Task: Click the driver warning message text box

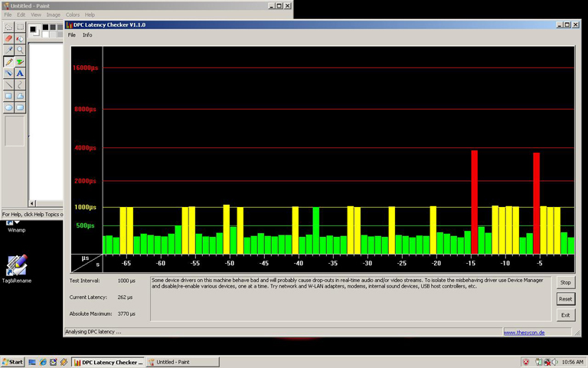Action: 351,299
